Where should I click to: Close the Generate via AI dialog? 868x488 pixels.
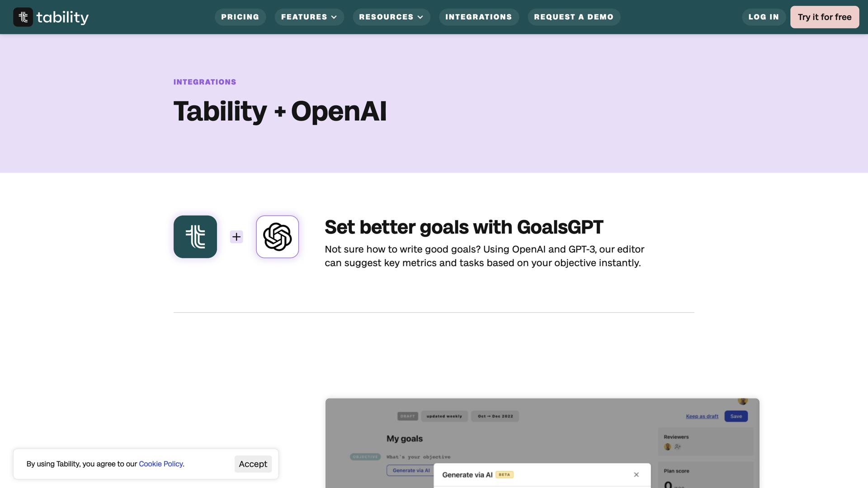coord(636,474)
